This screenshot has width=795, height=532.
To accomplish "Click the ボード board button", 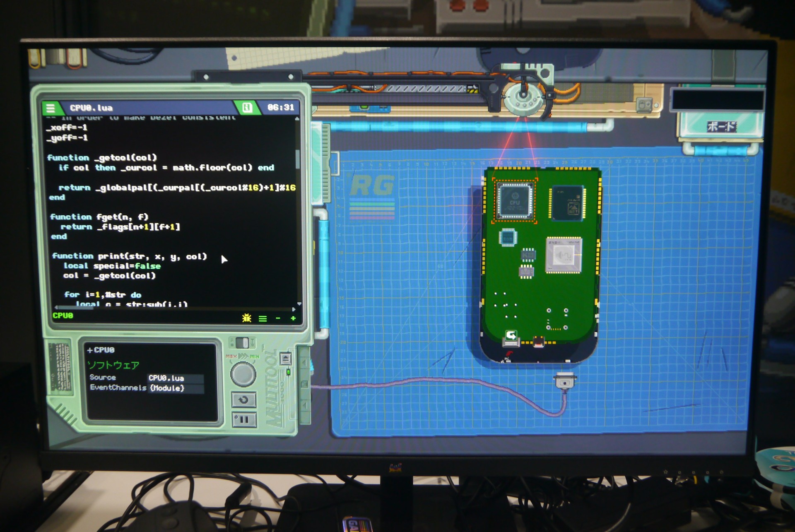I will pyautogui.click(x=721, y=126).
